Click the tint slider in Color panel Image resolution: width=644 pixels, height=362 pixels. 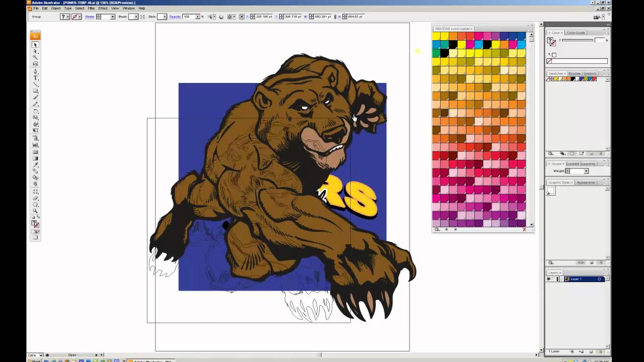[577, 40]
